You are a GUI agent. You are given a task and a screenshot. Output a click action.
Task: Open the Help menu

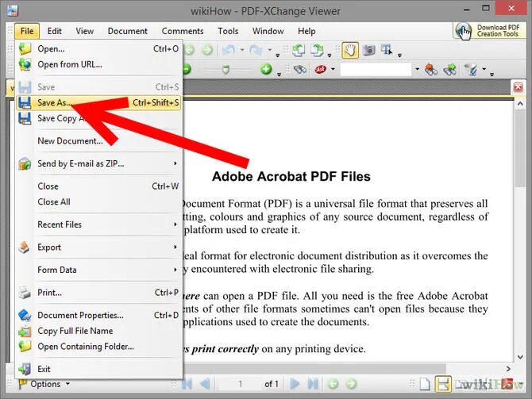tap(306, 31)
